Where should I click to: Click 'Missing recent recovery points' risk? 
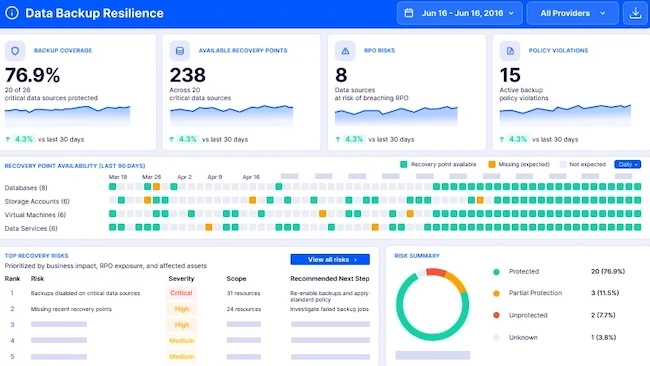tap(71, 309)
